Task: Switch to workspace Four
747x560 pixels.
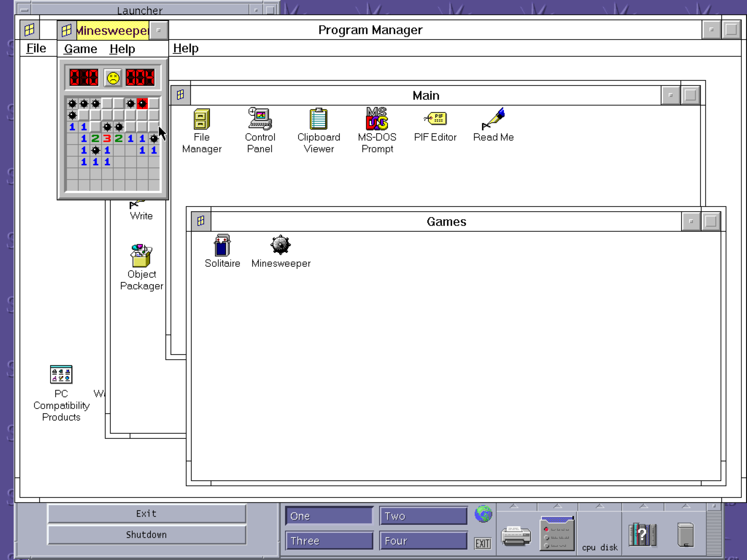Action: point(423,541)
